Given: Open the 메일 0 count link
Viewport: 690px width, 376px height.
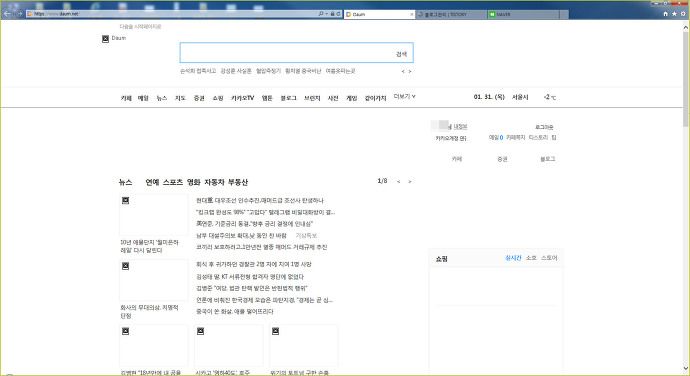Looking at the screenshot, I should coord(496,137).
